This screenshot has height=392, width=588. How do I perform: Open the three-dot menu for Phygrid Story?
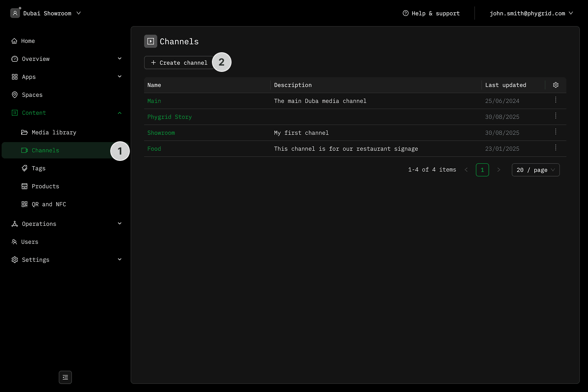point(555,116)
